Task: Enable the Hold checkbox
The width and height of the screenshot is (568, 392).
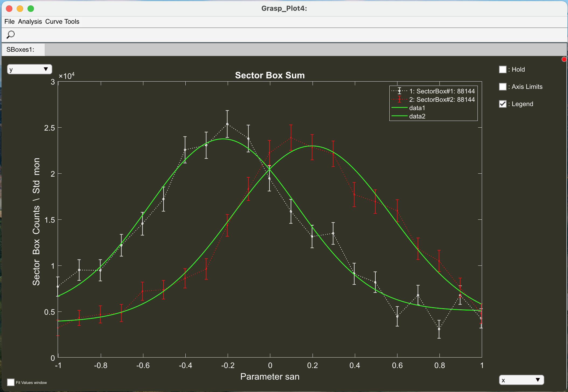Action: [503, 69]
